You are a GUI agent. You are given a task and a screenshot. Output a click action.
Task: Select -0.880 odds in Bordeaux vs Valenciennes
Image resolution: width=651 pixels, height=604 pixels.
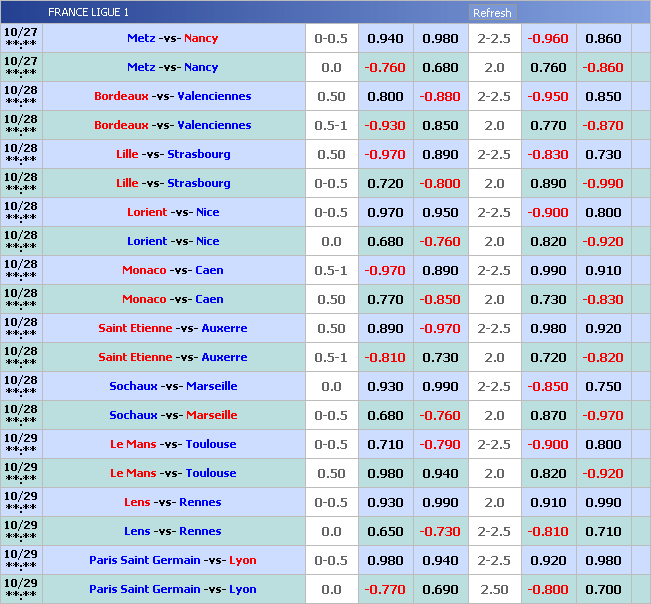point(440,96)
